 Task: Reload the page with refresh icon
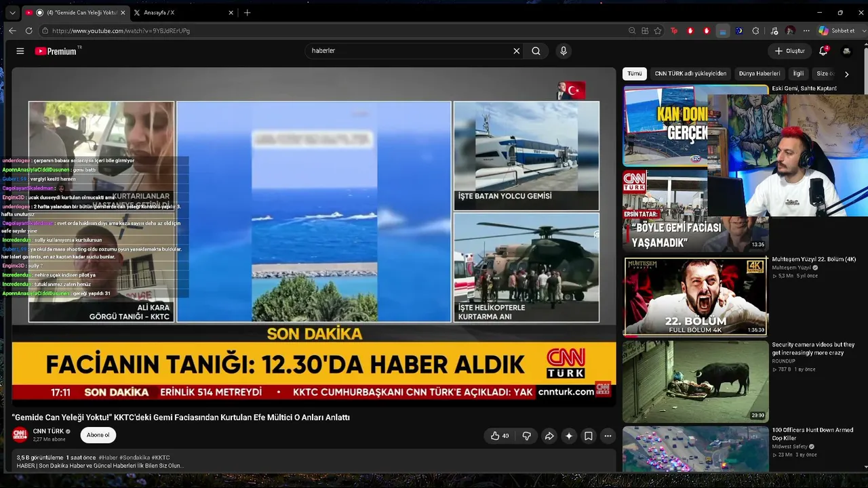click(28, 30)
